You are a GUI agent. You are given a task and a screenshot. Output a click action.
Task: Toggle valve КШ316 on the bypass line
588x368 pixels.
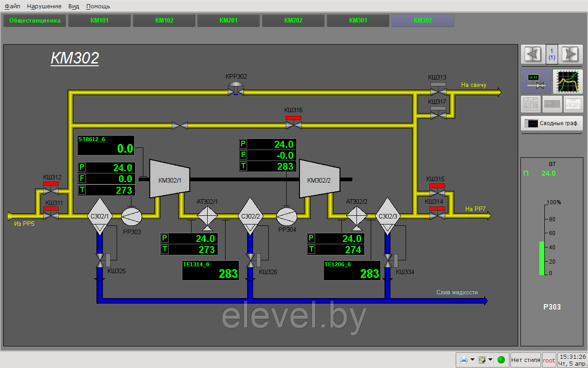pyautogui.click(x=293, y=125)
